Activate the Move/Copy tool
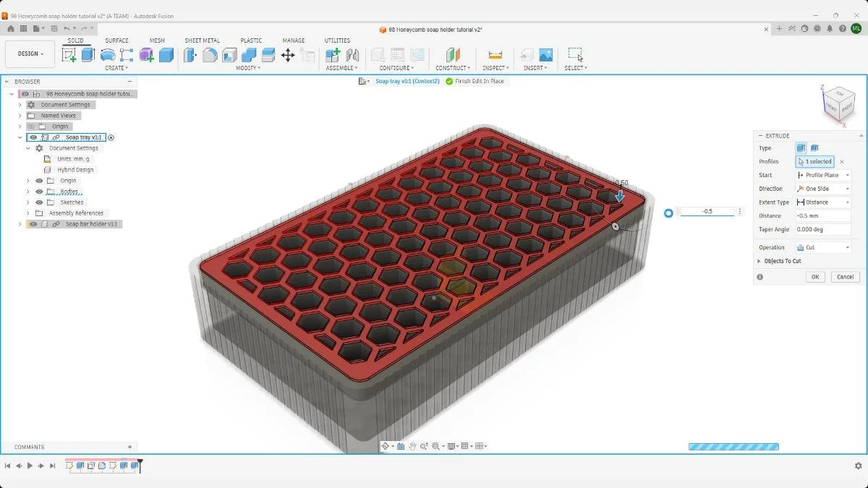 [288, 55]
